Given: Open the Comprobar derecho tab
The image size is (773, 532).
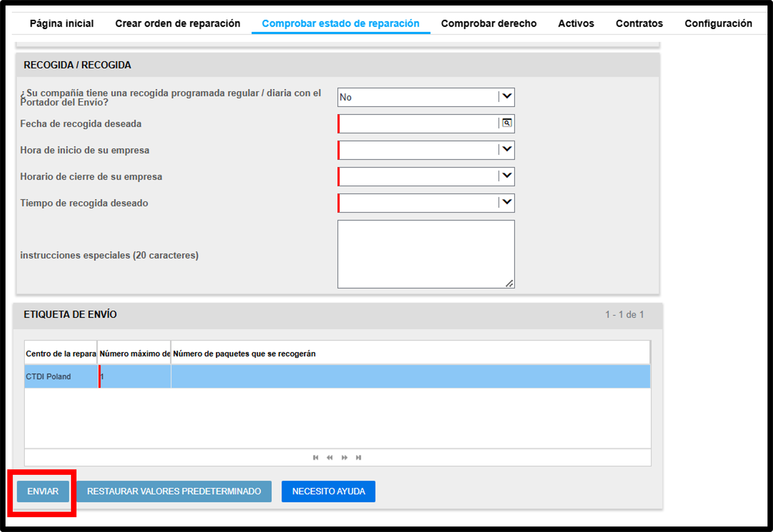Looking at the screenshot, I should point(489,23).
